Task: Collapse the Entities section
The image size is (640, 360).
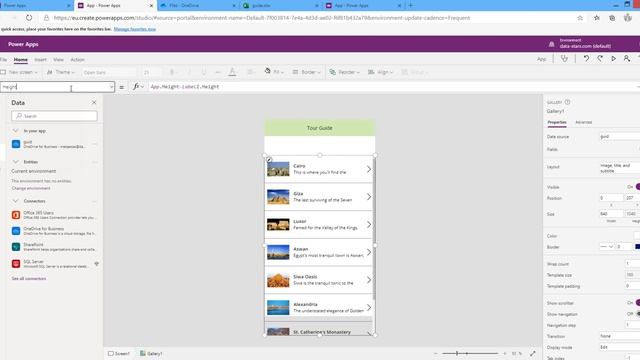Action: (16, 162)
